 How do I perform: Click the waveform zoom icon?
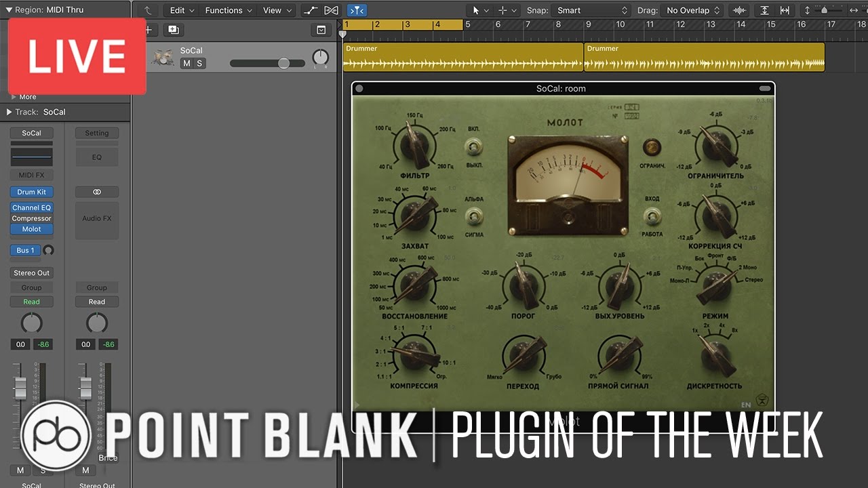pyautogui.click(x=739, y=10)
